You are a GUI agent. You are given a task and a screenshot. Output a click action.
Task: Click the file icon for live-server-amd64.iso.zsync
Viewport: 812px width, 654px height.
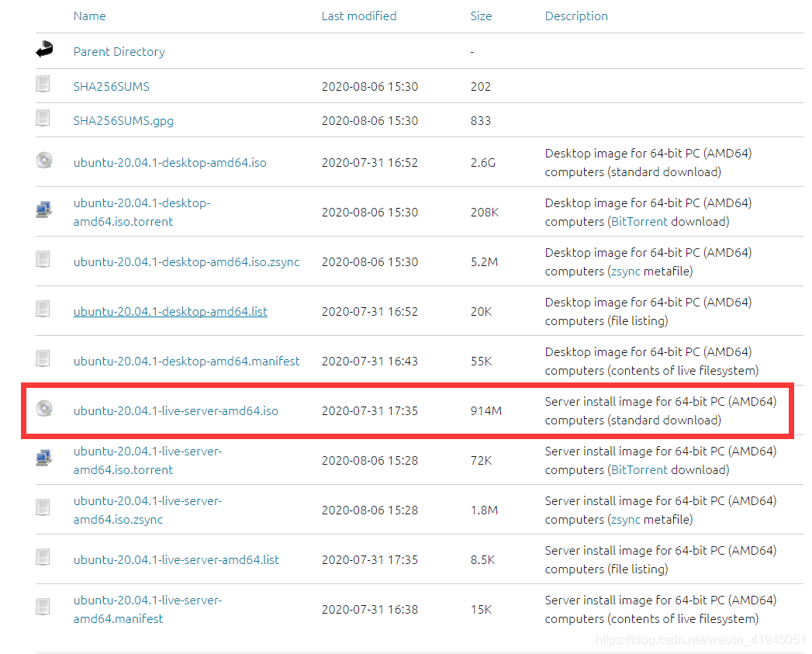(x=43, y=507)
